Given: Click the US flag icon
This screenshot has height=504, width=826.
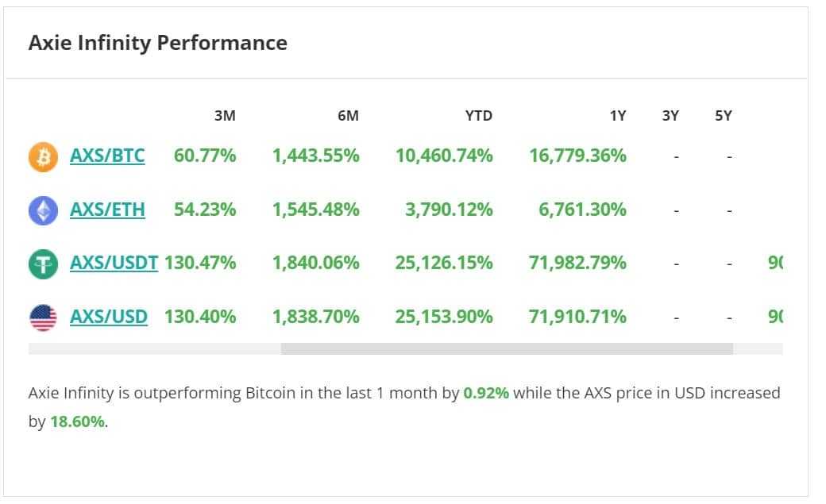Looking at the screenshot, I should 44,317.
